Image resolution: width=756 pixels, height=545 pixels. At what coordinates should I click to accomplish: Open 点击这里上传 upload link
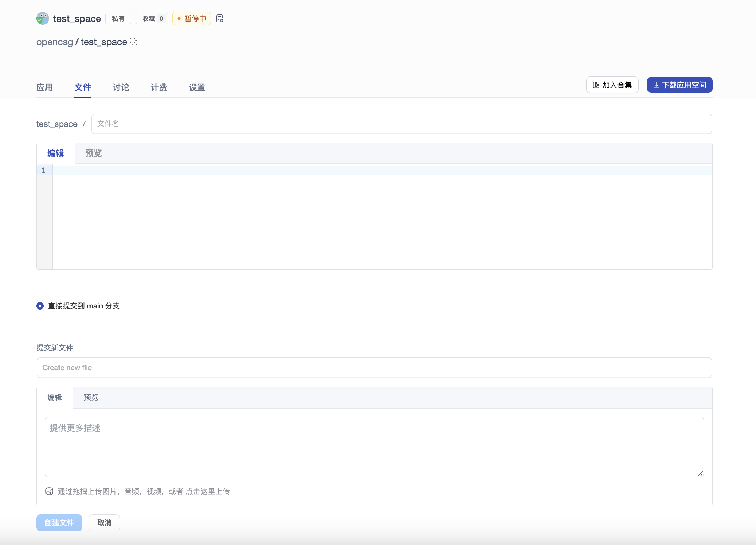[x=208, y=491]
